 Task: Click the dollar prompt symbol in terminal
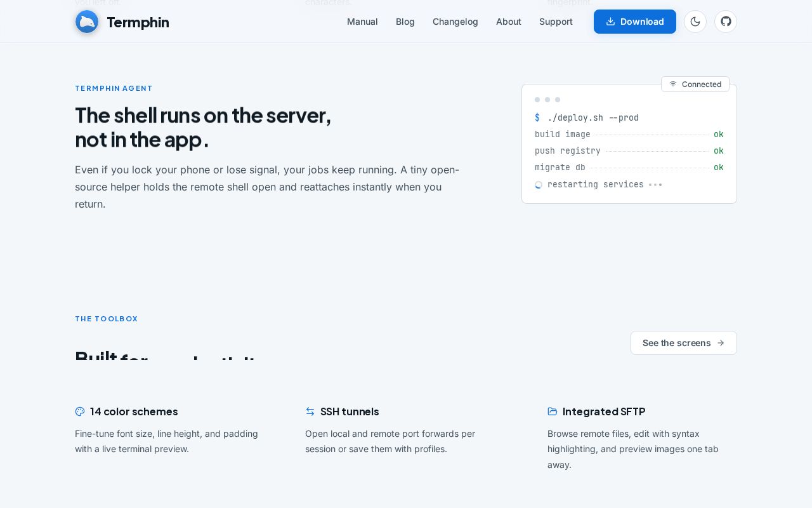[537, 117]
